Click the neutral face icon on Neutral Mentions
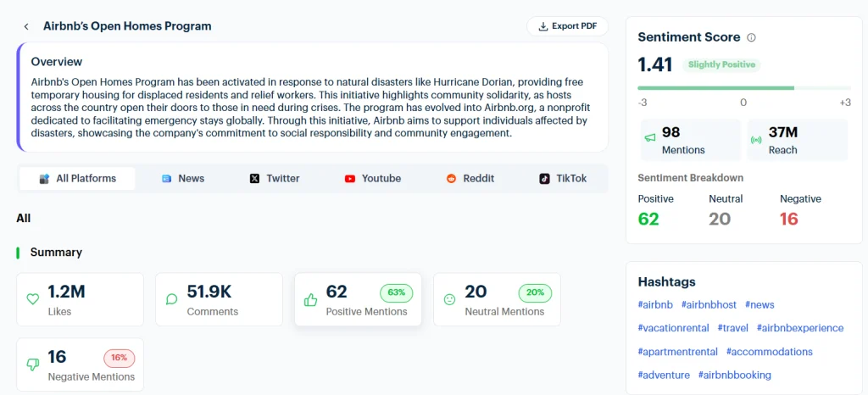This screenshot has height=395, width=868. tap(449, 299)
